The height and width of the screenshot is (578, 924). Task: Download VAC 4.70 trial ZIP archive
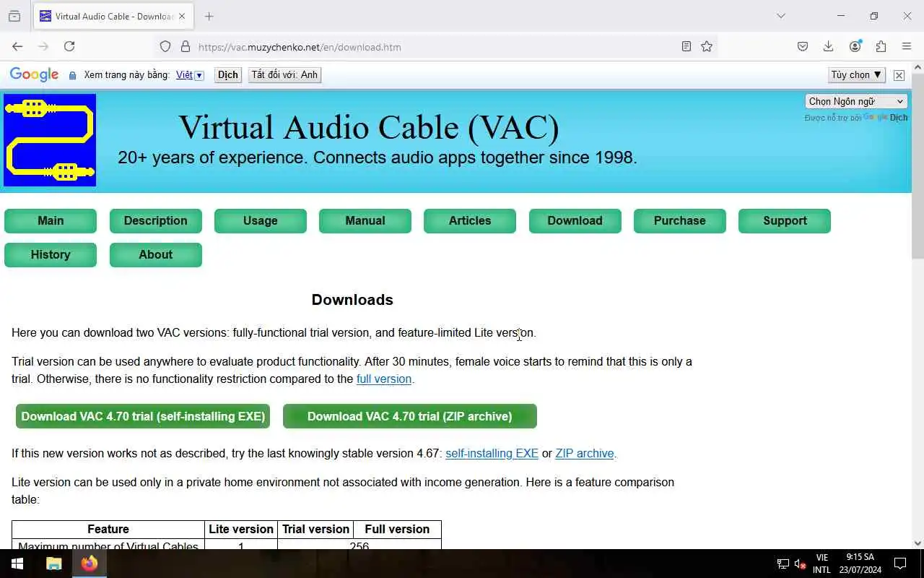(409, 416)
